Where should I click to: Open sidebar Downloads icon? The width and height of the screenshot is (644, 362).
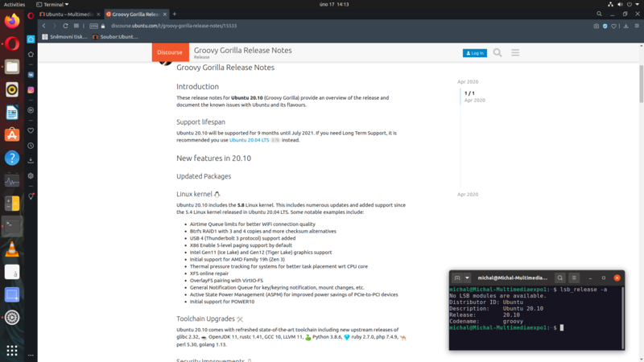31,160
